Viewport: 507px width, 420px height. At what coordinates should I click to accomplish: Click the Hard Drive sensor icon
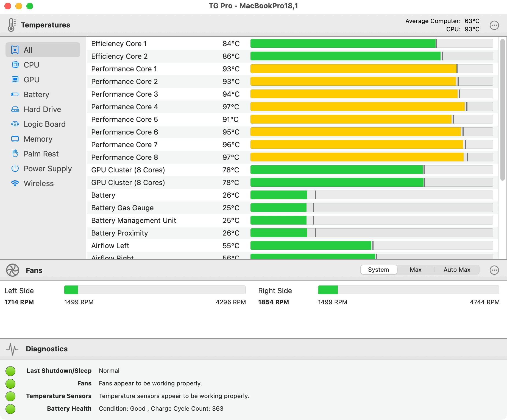point(15,109)
